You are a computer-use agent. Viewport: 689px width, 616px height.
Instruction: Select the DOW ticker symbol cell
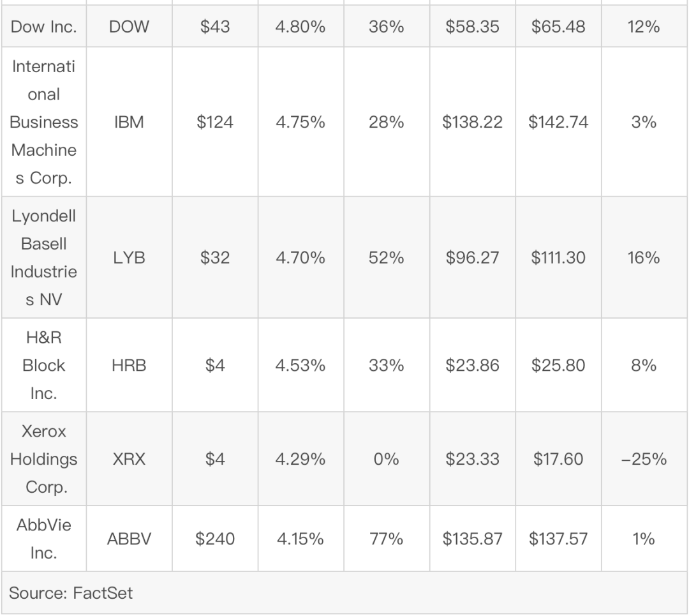(130, 28)
